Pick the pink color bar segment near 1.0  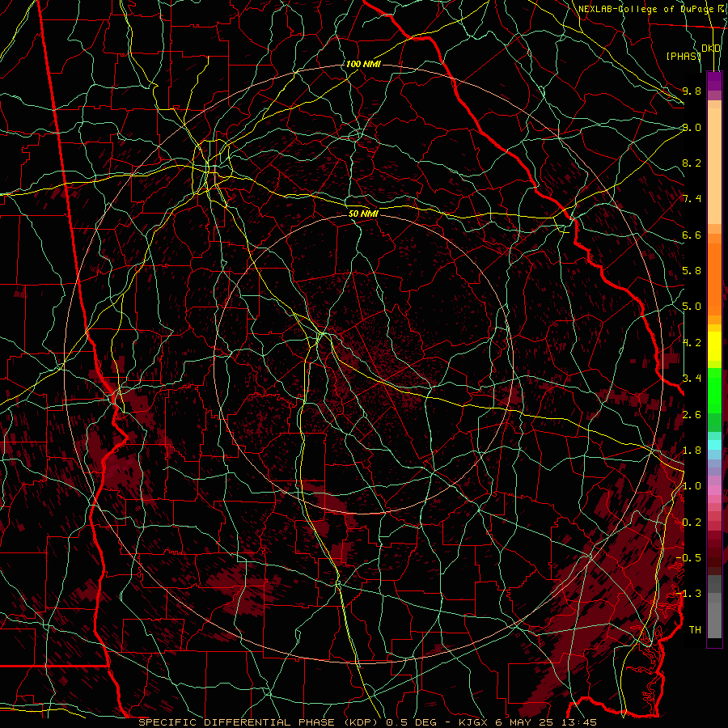coord(714,490)
